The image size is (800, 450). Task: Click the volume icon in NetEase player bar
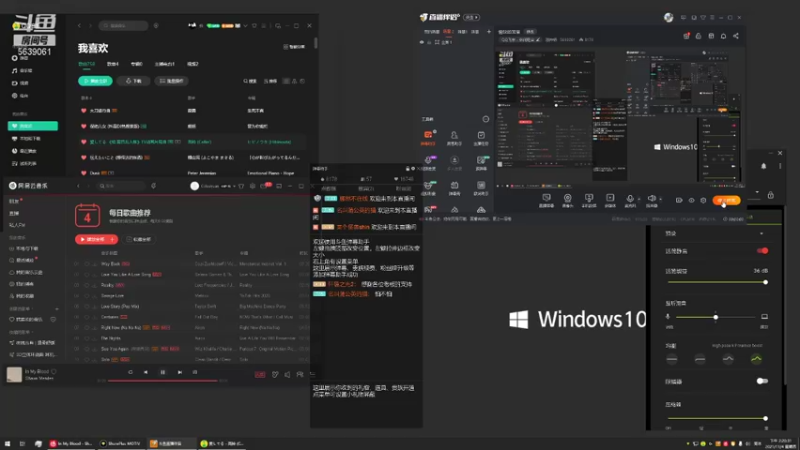pyautogui.click(x=287, y=375)
